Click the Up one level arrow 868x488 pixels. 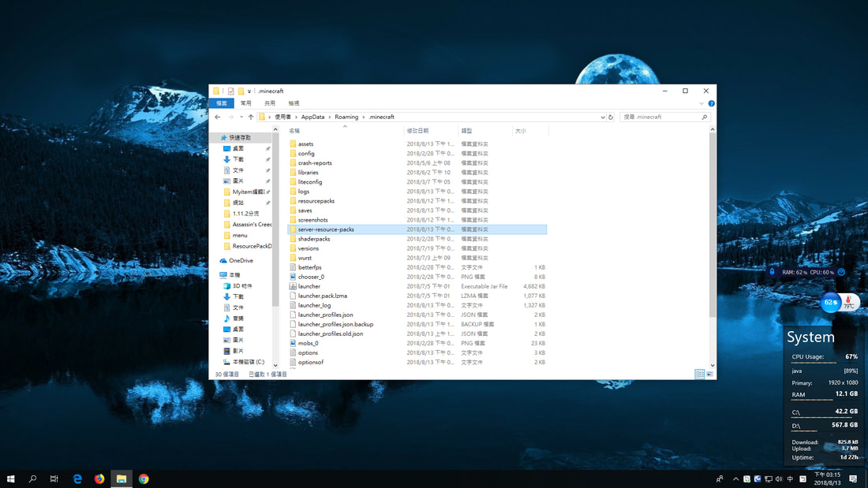coord(251,117)
